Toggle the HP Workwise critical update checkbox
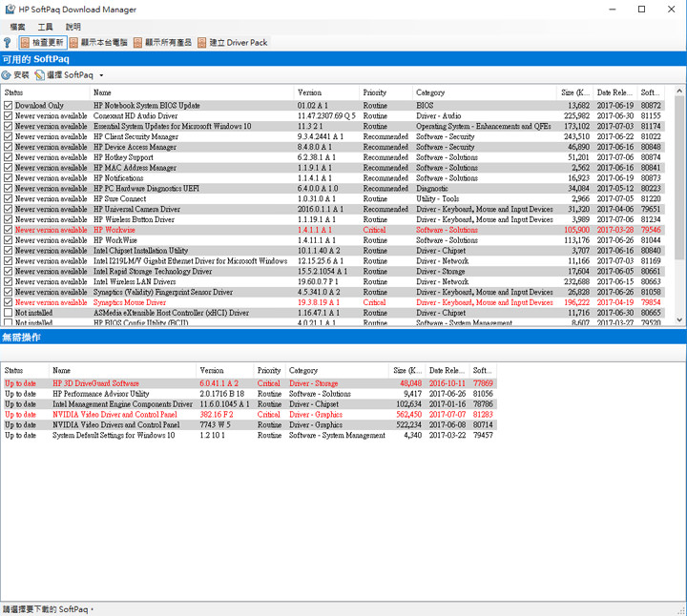Viewport: 687px width, 616px height. 8,230
